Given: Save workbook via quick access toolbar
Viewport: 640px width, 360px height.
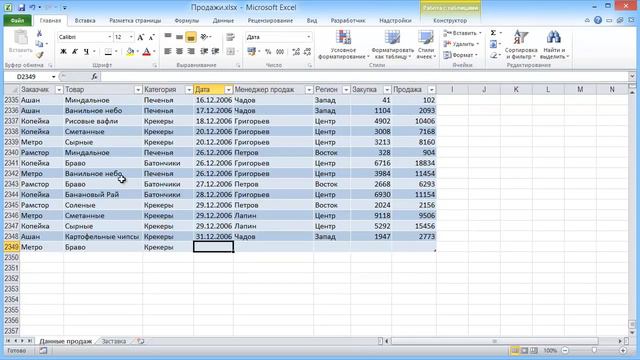Looking at the screenshot, I should [x=21, y=7].
